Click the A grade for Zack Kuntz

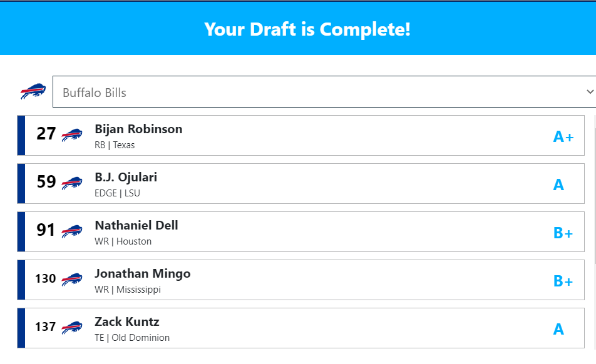point(558,330)
